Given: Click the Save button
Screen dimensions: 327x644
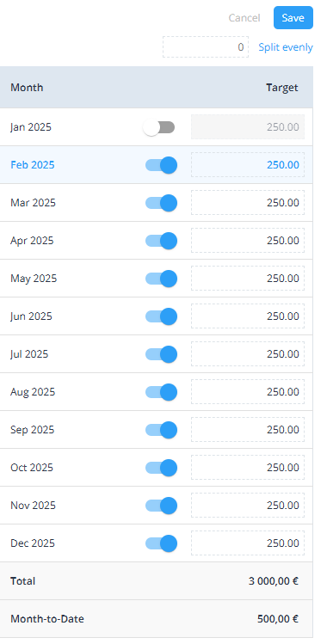Looking at the screenshot, I should coord(293,18).
